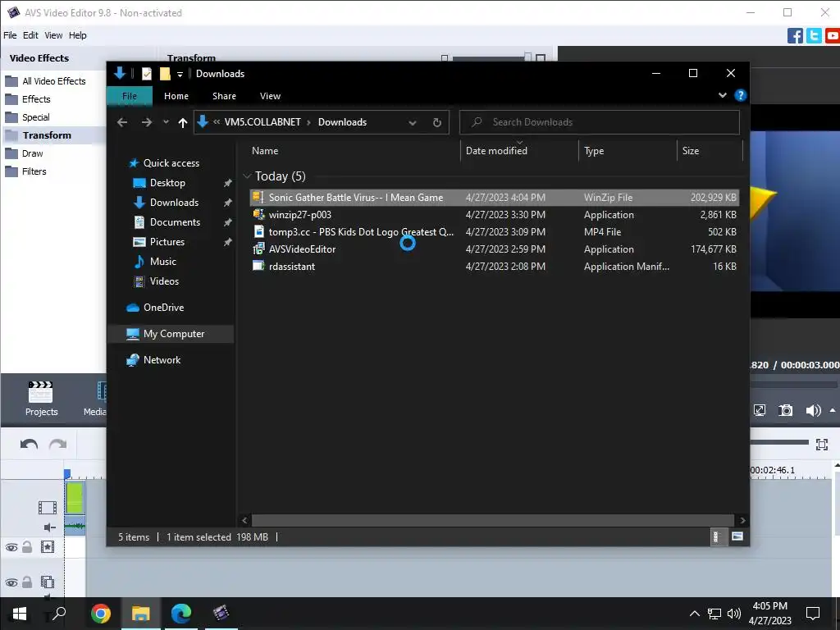The image size is (840, 630).
Task: Switch to AVS Video Editor taskbar icon
Action: point(221,614)
